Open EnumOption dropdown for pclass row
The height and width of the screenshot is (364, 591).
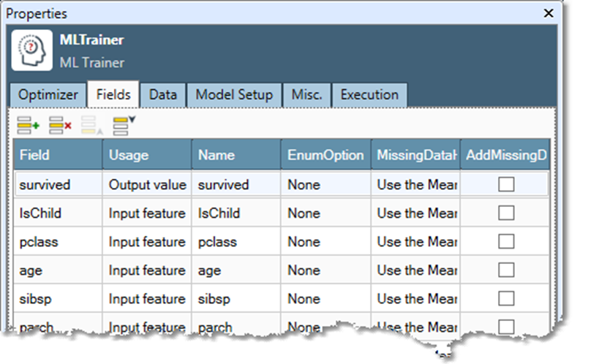(x=325, y=242)
